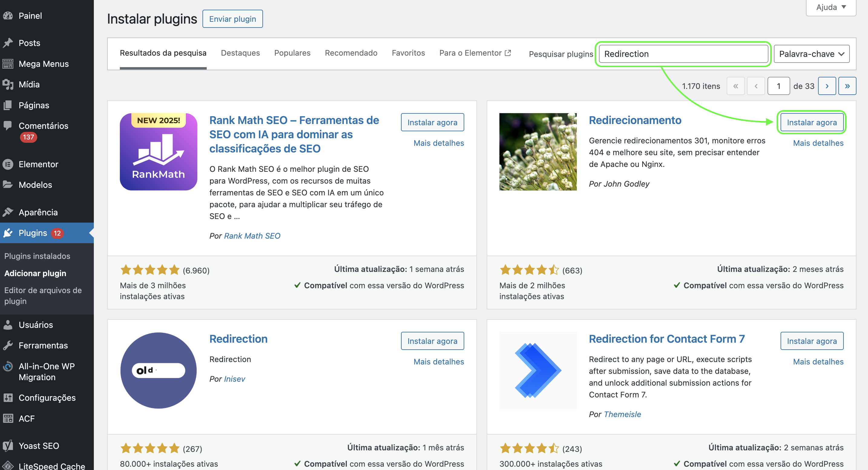The height and width of the screenshot is (470, 868).
Task: Switch to Resultados da pesquisa tab
Action: click(x=163, y=53)
